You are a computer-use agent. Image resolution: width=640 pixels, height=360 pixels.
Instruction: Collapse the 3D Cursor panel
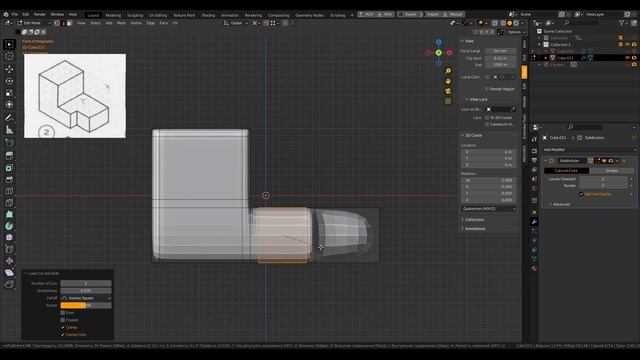pyautogui.click(x=472, y=135)
